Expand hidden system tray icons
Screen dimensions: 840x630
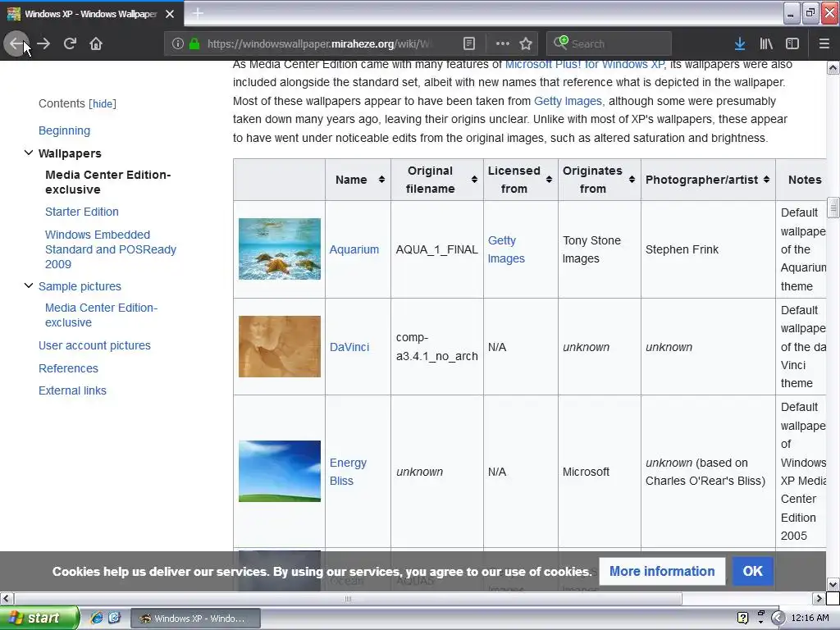778,619
